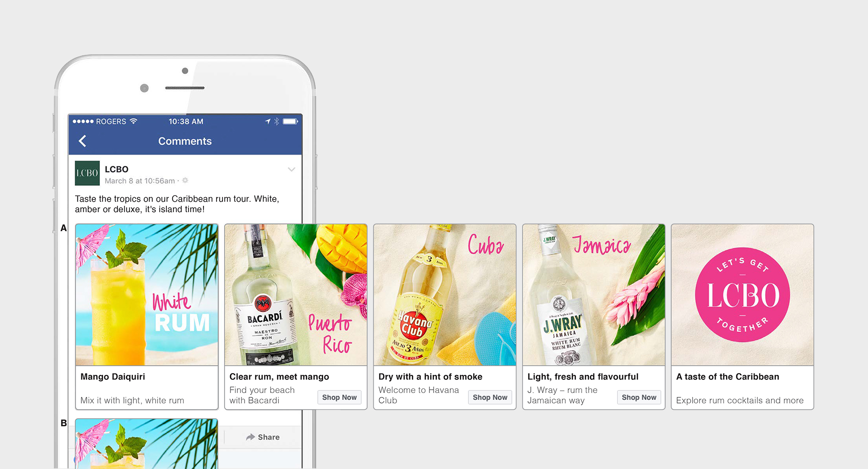Open post privacy gear icon beside date

(185, 180)
